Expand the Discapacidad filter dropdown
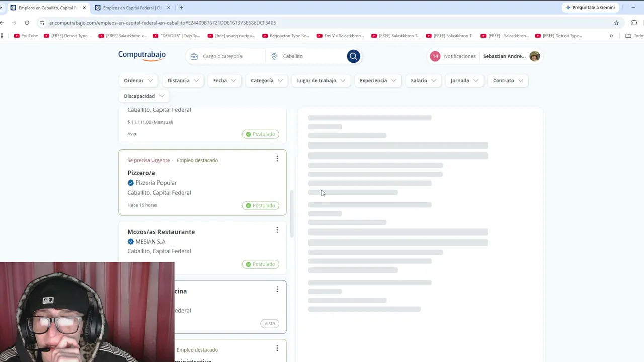This screenshot has width=644, height=362. (x=144, y=96)
